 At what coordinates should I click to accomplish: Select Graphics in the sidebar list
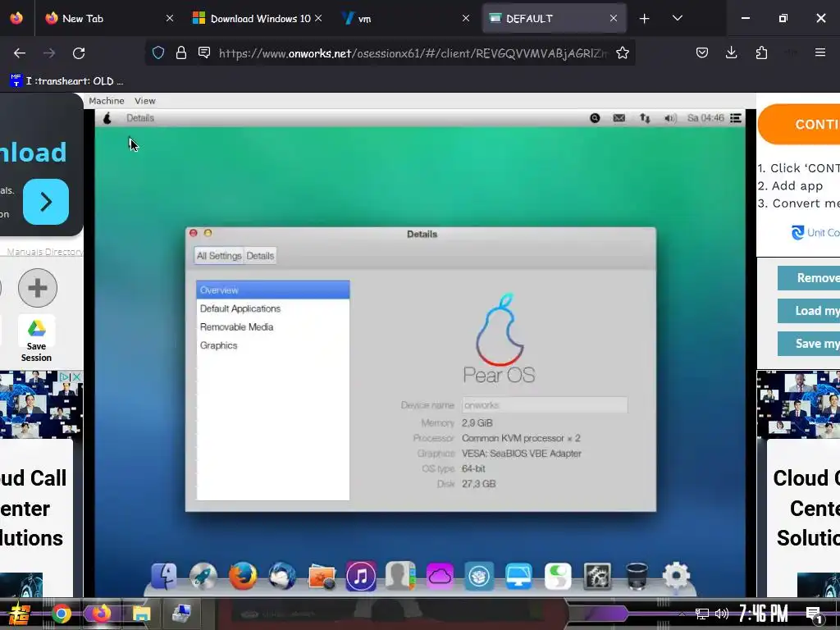272,345
